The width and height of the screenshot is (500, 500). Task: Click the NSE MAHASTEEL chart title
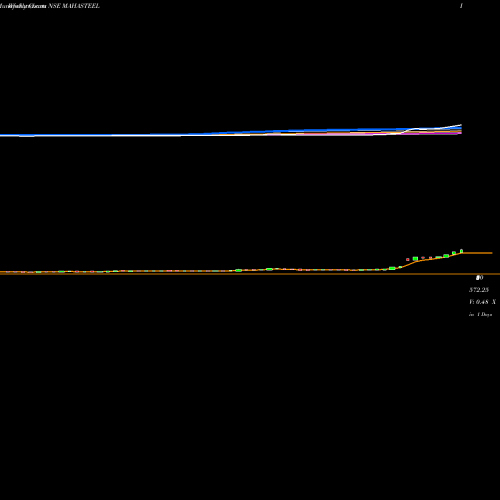74,6
